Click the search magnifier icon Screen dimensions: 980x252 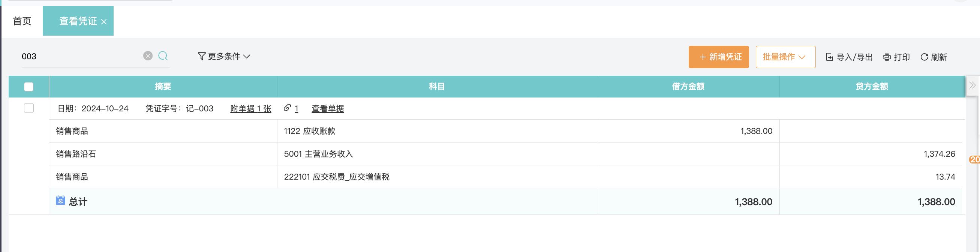pyautogui.click(x=163, y=56)
